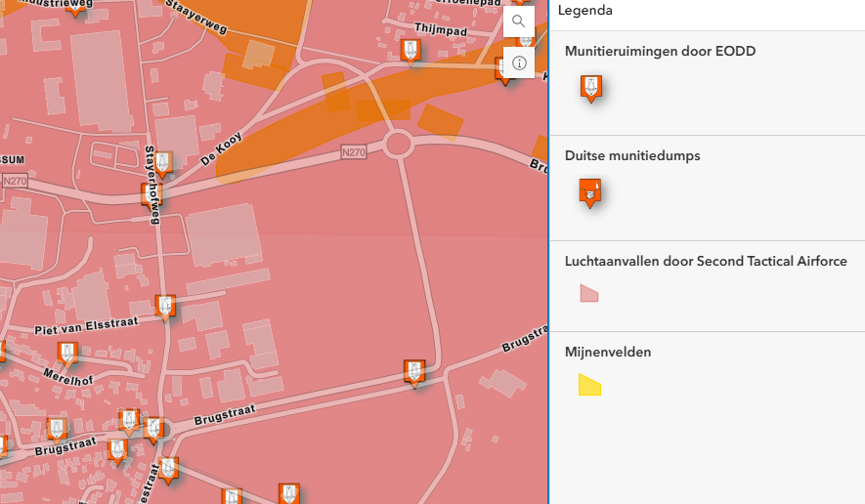The height and width of the screenshot is (504, 865).
Task: Click the Munitieruimingen door EODD heading
Action: pos(660,52)
